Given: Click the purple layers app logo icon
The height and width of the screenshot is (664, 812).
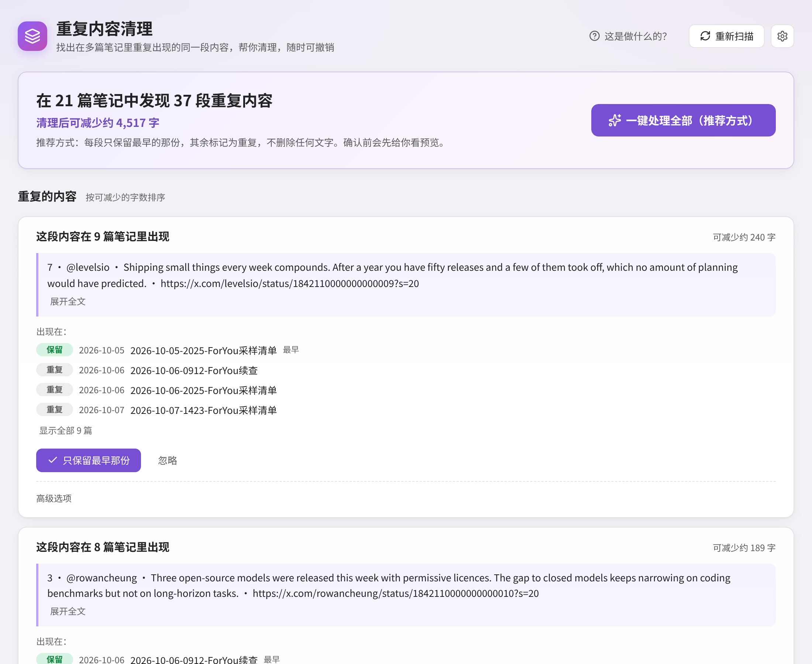Looking at the screenshot, I should (32, 36).
